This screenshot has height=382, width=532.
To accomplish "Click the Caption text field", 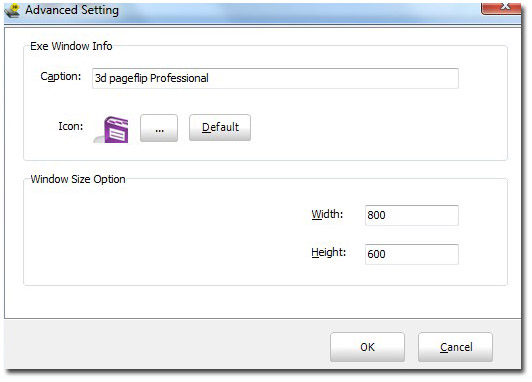I will point(275,78).
